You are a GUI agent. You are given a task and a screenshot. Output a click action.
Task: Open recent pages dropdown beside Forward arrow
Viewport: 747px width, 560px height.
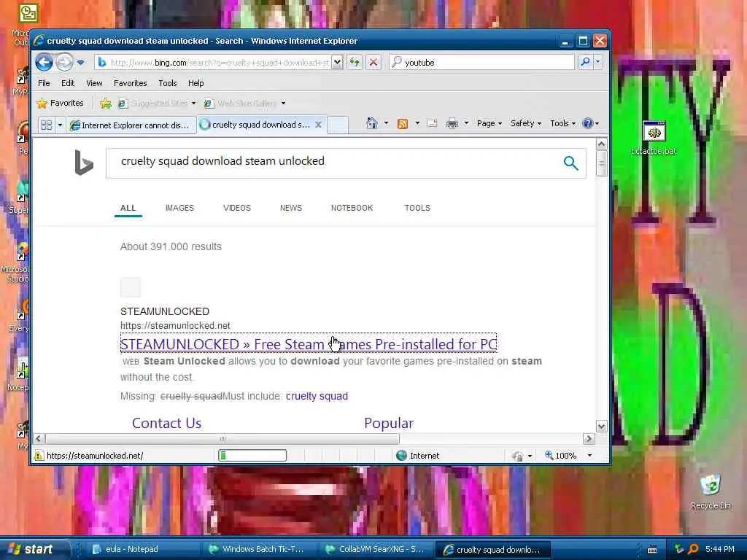80,63
